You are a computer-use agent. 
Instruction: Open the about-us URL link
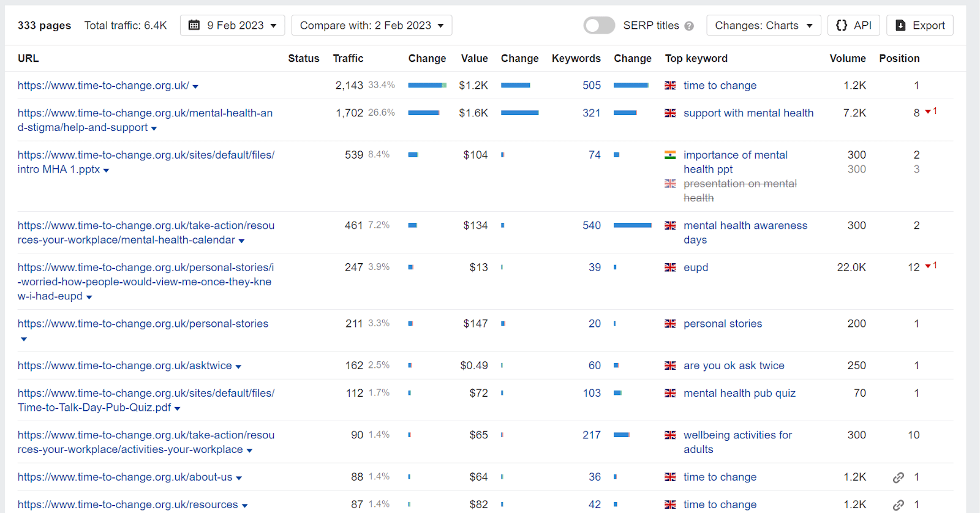125,477
